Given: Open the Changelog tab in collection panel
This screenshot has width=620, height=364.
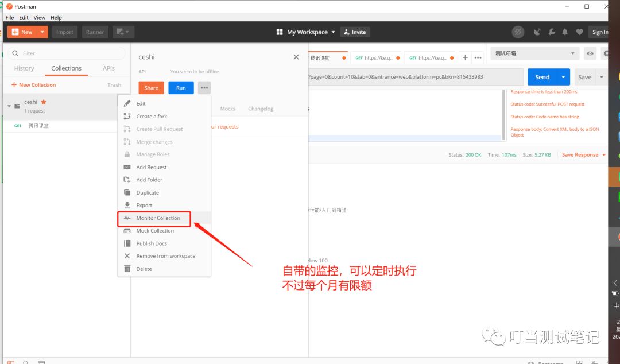Looking at the screenshot, I should click(261, 109).
